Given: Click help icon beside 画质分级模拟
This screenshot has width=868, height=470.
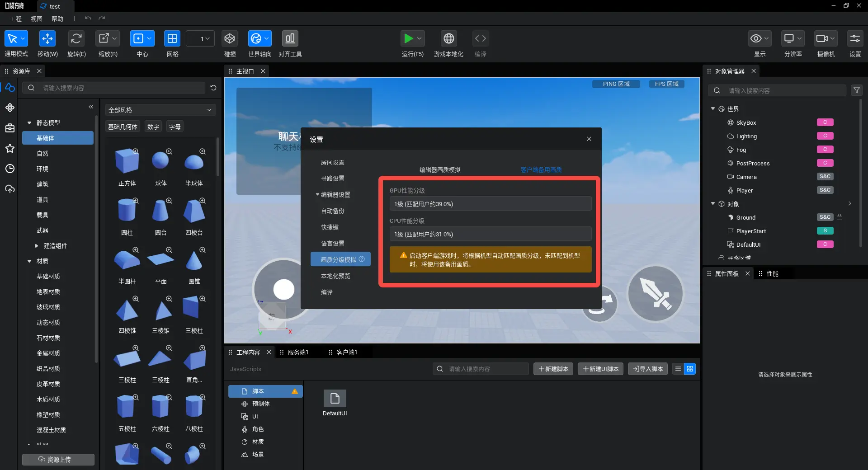Looking at the screenshot, I should tap(362, 259).
